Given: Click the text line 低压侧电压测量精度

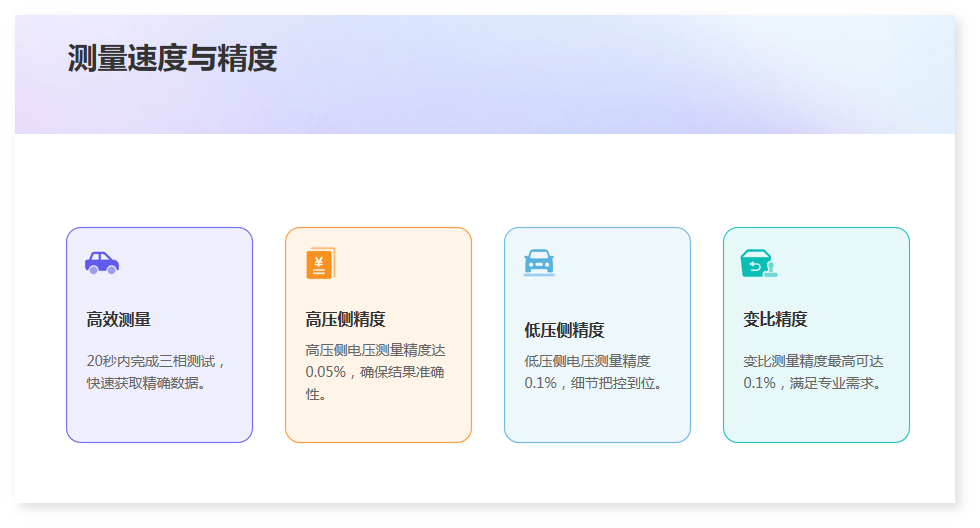Looking at the screenshot, I should [x=587, y=361].
